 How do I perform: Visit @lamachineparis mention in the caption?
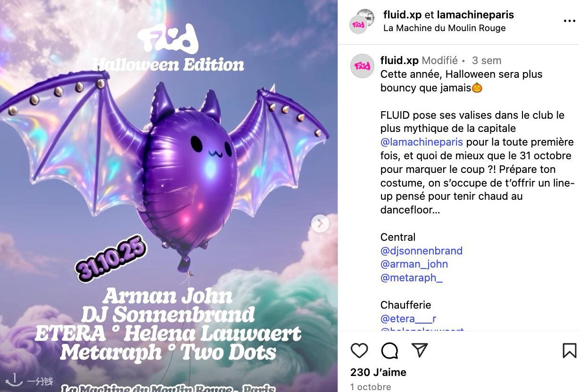(422, 142)
